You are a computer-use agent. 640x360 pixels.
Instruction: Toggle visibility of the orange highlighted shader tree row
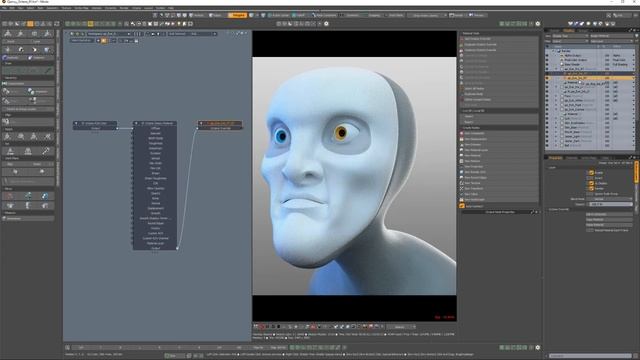click(547, 78)
